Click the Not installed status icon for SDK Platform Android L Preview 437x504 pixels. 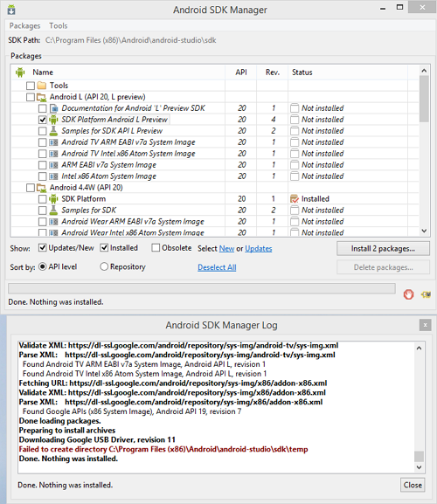click(x=295, y=120)
